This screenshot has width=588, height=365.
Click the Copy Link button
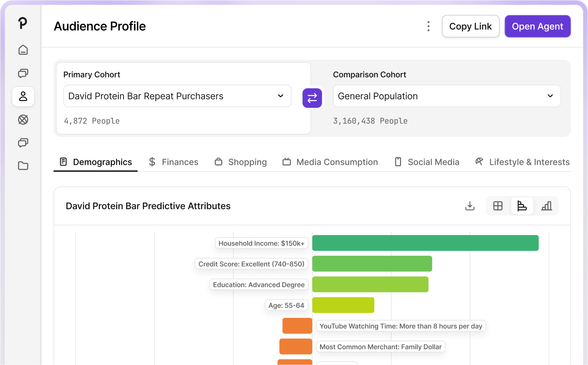pyautogui.click(x=471, y=26)
